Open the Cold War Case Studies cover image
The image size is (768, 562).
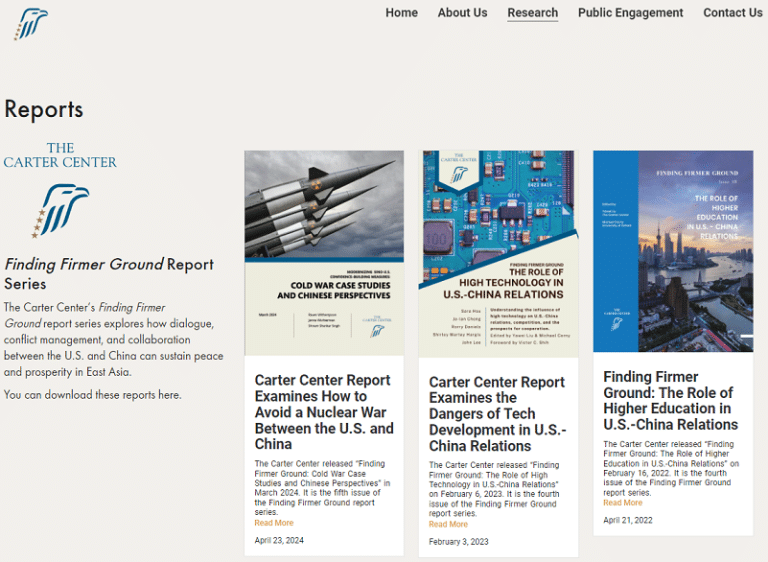(324, 253)
